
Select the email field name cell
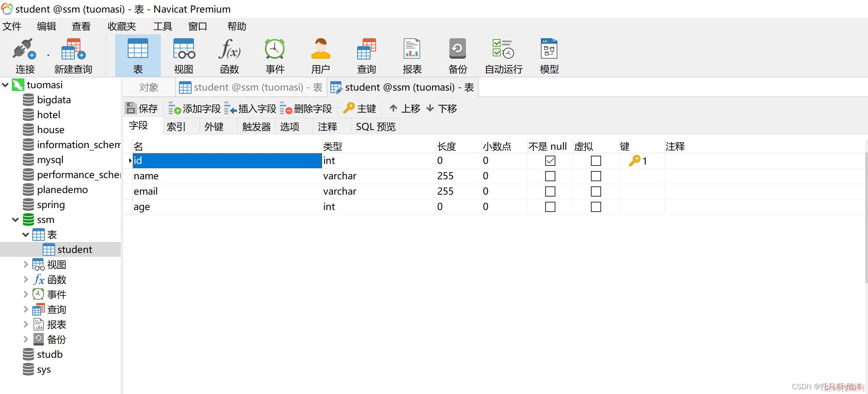click(x=227, y=191)
